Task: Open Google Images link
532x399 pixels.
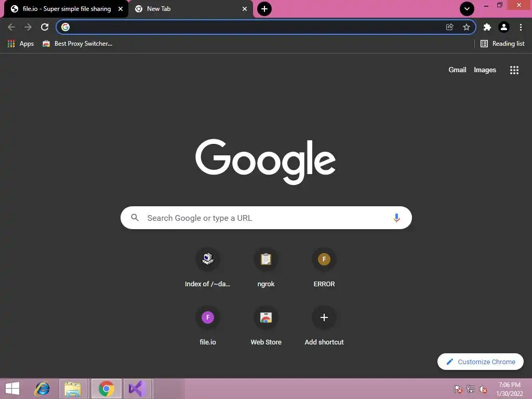Action: click(x=485, y=70)
